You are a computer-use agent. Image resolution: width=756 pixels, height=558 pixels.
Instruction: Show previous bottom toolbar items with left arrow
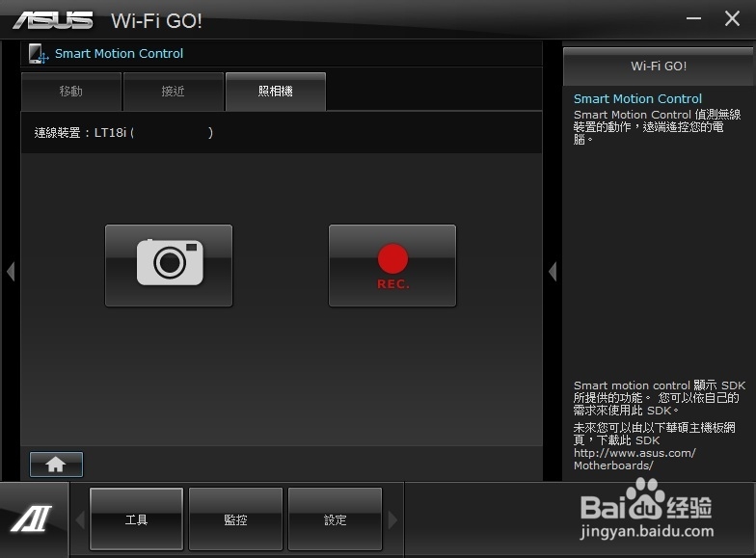[80, 519]
